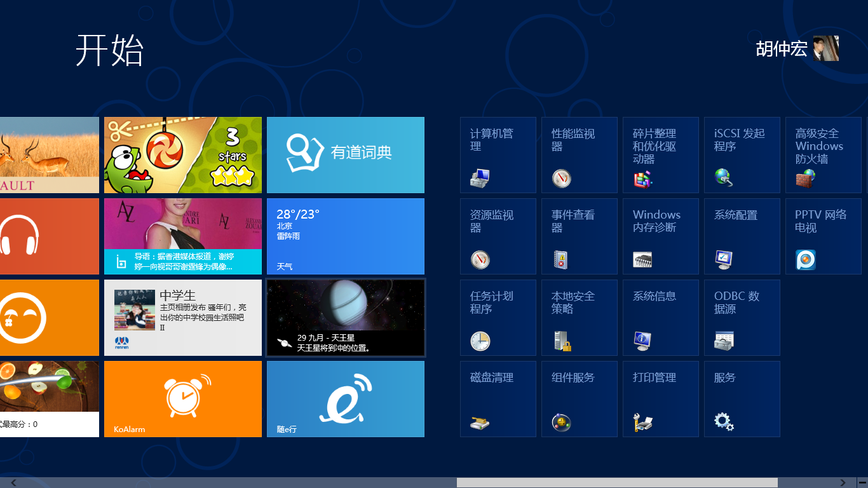Viewport: 868px width, 488px height.
Task: Open the 天气 weather tile showing 北京
Action: point(346,236)
